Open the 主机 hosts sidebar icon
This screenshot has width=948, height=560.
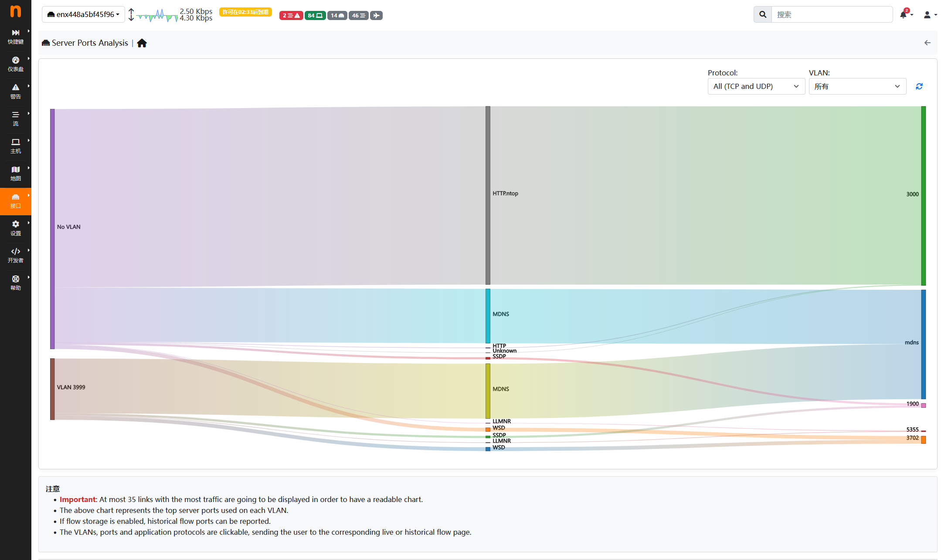coord(15,146)
